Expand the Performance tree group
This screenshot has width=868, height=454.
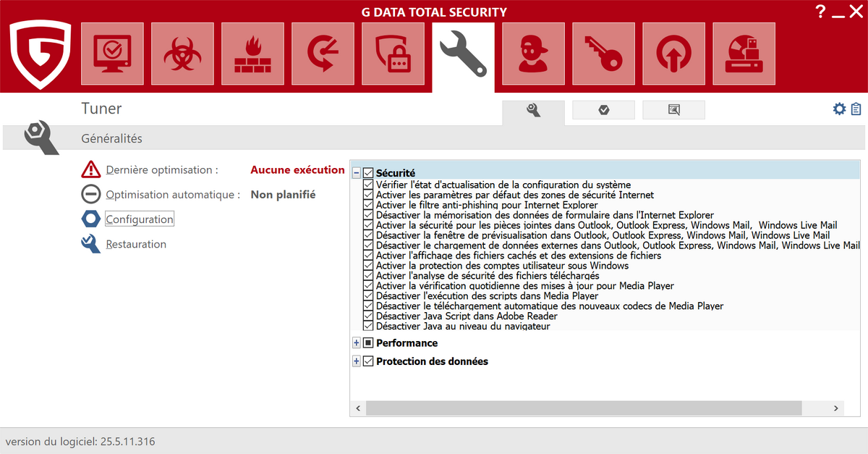pos(357,343)
